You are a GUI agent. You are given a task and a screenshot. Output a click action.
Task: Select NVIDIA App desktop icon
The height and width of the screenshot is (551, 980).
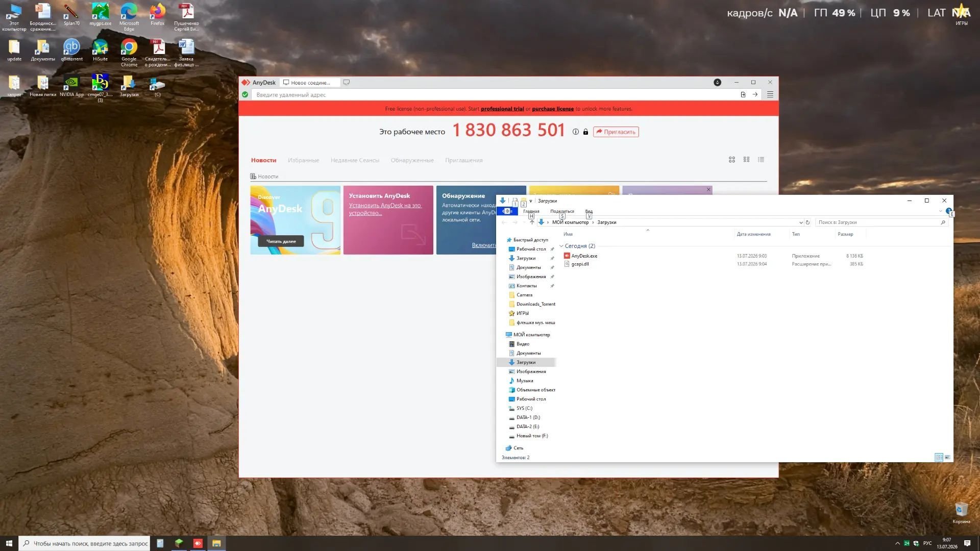(x=71, y=86)
